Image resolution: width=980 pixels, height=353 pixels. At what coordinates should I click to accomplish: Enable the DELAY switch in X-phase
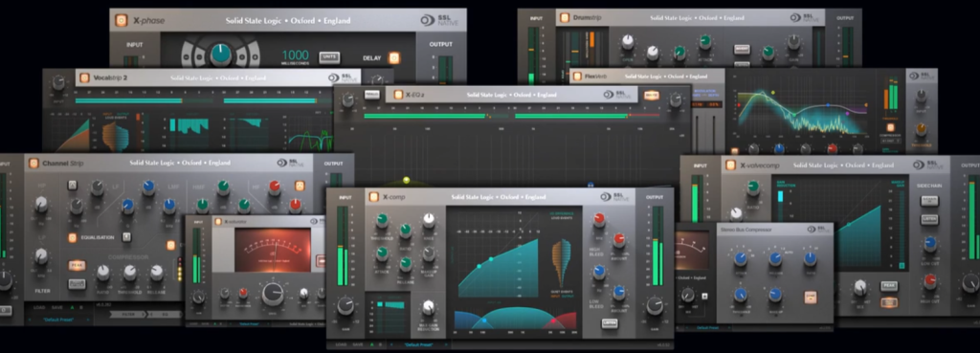click(393, 58)
